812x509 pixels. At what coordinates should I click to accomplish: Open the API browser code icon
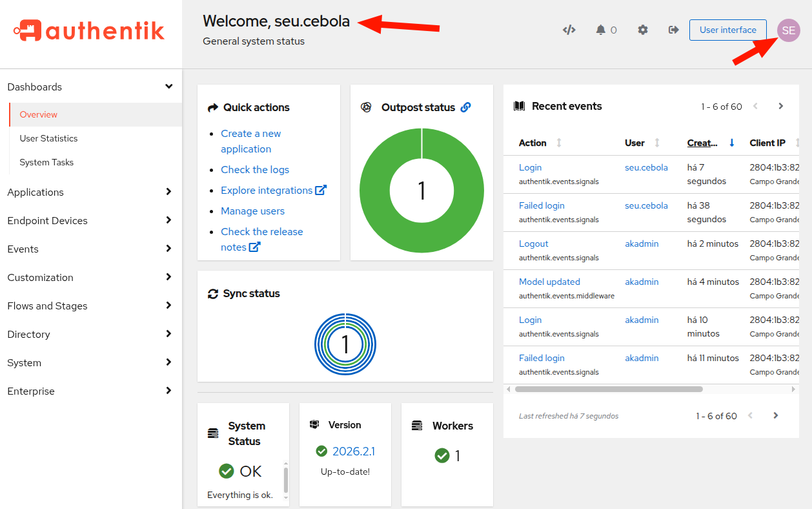tap(569, 30)
